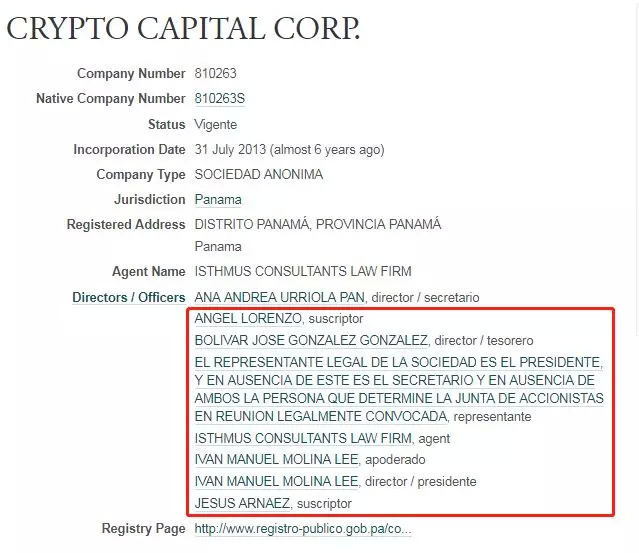This screenshot has width=639, height=553.
Task: Open officer ANA ANDREA URRIOLA PAN
Action: [x=281, y=297]
